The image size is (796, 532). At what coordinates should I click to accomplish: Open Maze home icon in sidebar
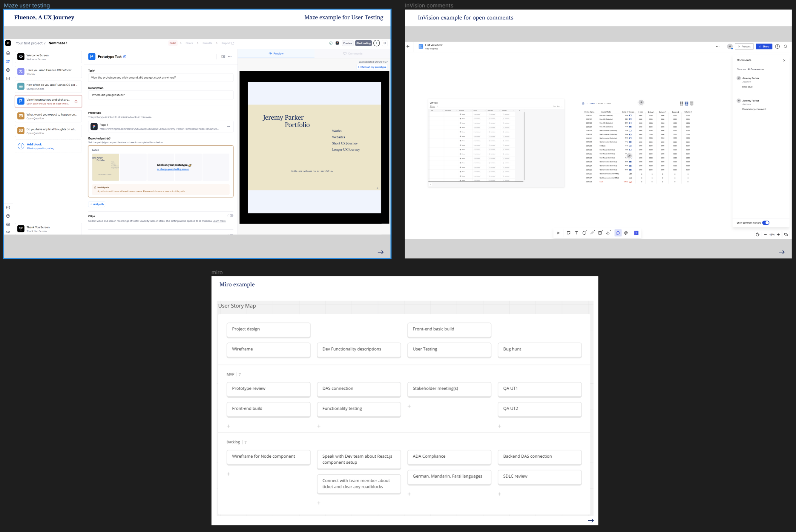coord(8,53)
